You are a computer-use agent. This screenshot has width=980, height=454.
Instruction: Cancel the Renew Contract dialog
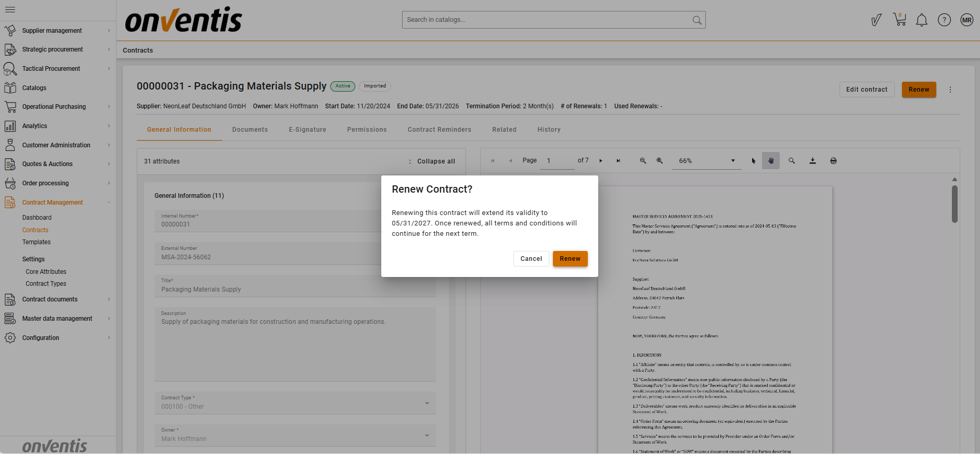pyautogui.click(x=531, y=259)
